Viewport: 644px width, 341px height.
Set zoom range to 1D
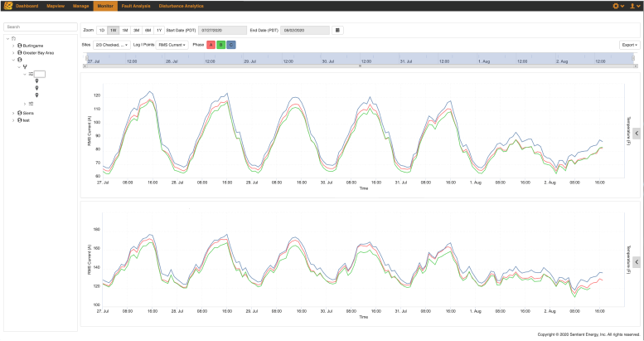click(x=102, y=31)
